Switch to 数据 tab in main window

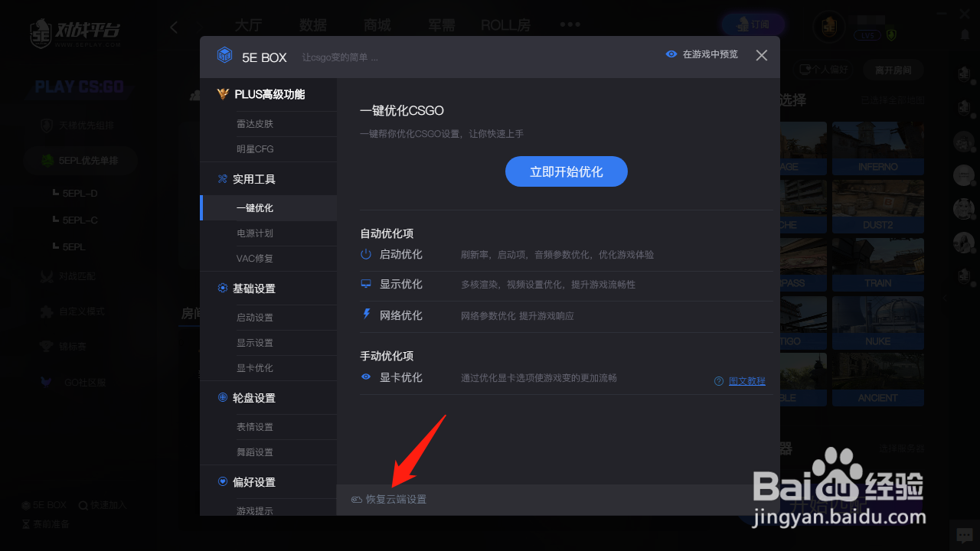tap(313, 25)
